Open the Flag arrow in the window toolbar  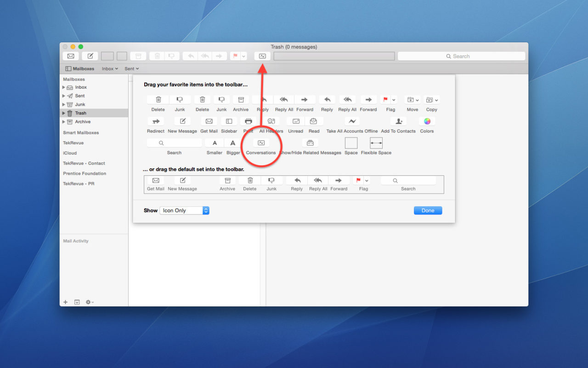pyautogui.click(x=244, y=56)
